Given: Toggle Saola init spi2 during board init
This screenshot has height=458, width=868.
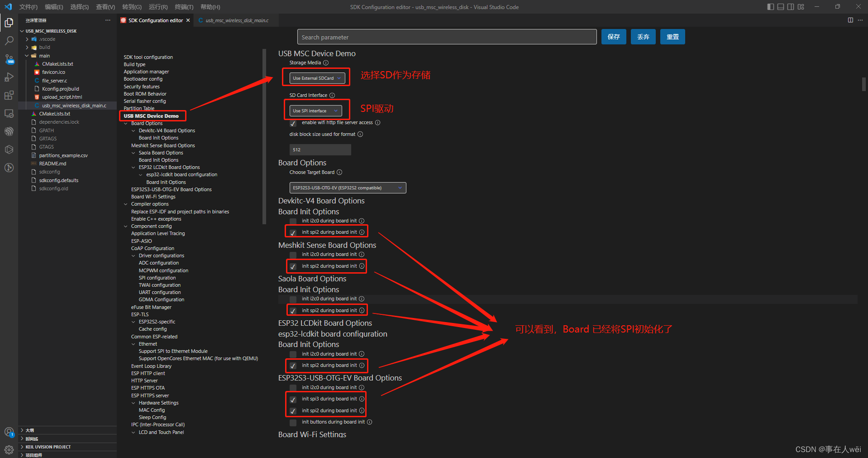Looking at the screenshot, I should 293,311.
